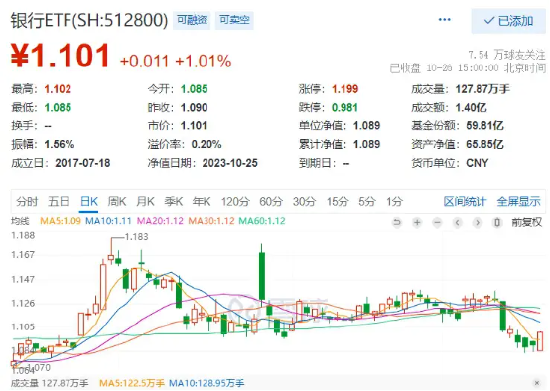Click the 振幅 value 1.56%
The width and height of the screenshot is (550, 391).
tap(59, 144)
